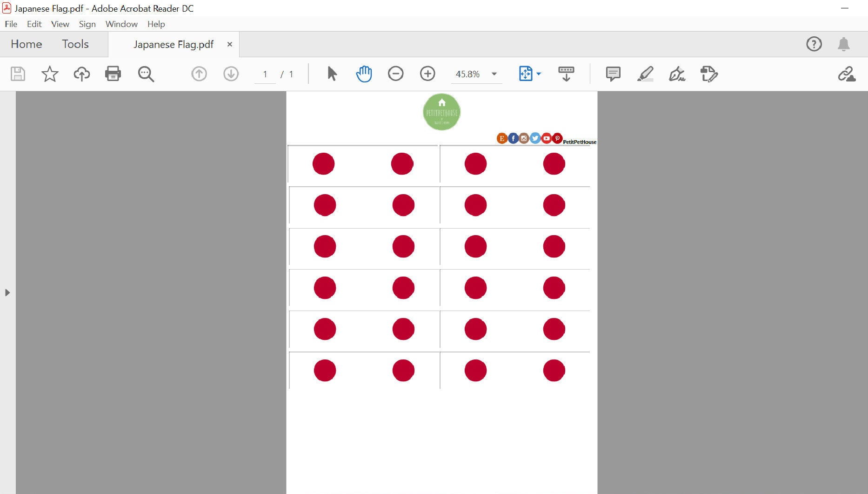Open the zoom percentage dropdown arrow
The image size is (868, 494).
pos(494,74)
